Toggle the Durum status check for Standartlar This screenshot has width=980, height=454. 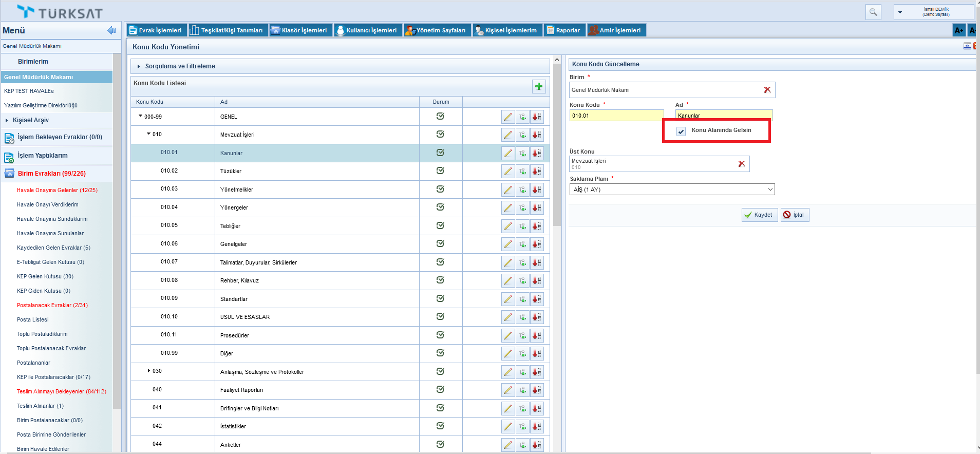pos(440,298)
